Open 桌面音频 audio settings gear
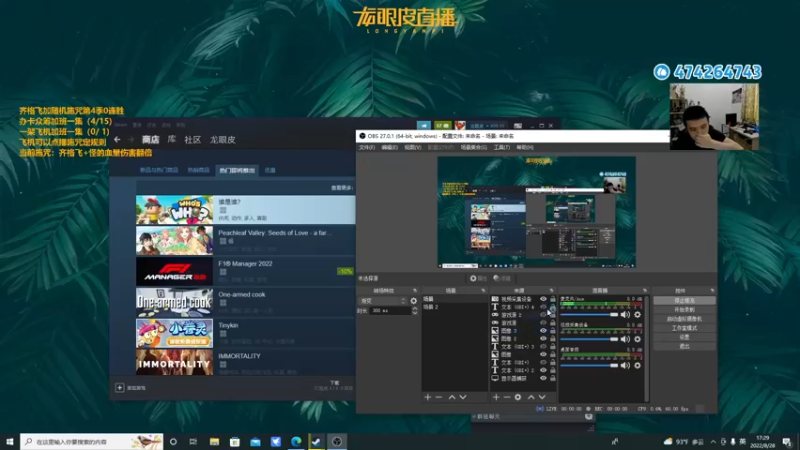This screenshot has height=450, width=800. (637, 365)
